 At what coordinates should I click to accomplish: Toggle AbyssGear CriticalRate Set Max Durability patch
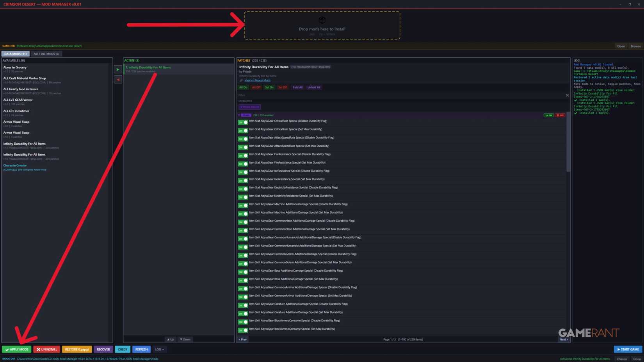[x=243, y=130]
